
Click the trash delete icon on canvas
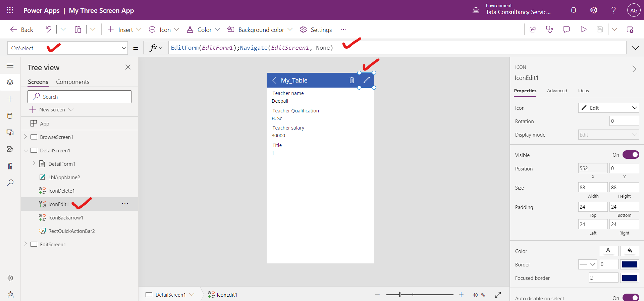pos(352,80)
